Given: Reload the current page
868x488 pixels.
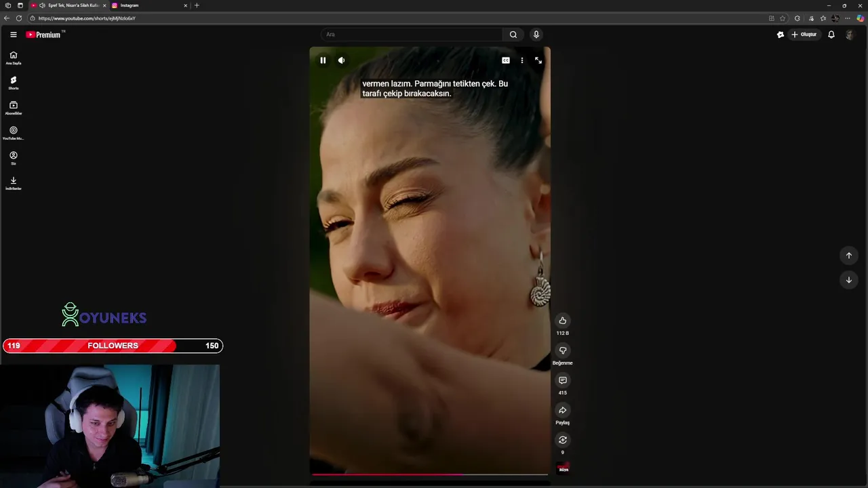Looking at the screenshot, I should tap(19, 18).
